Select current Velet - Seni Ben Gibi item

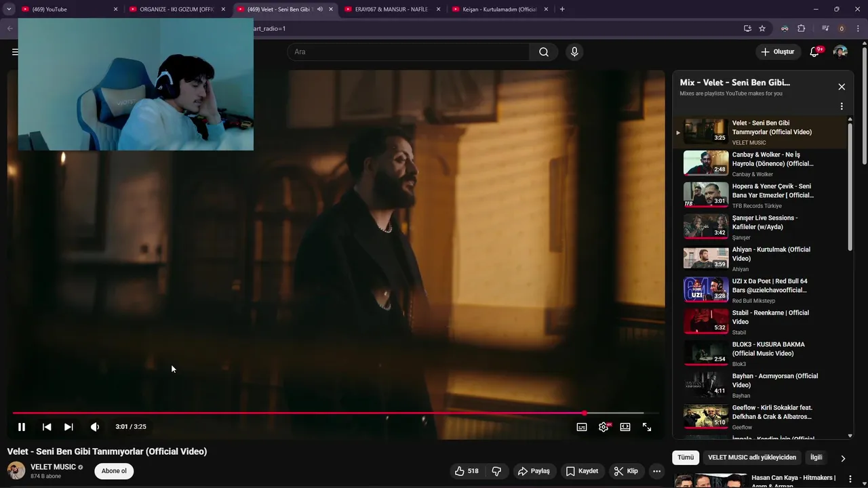[x=759, y=132]
